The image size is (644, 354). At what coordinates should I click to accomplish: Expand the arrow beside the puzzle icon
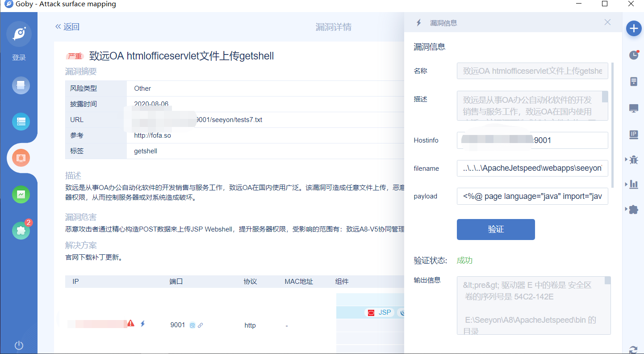tap(625, 208)
